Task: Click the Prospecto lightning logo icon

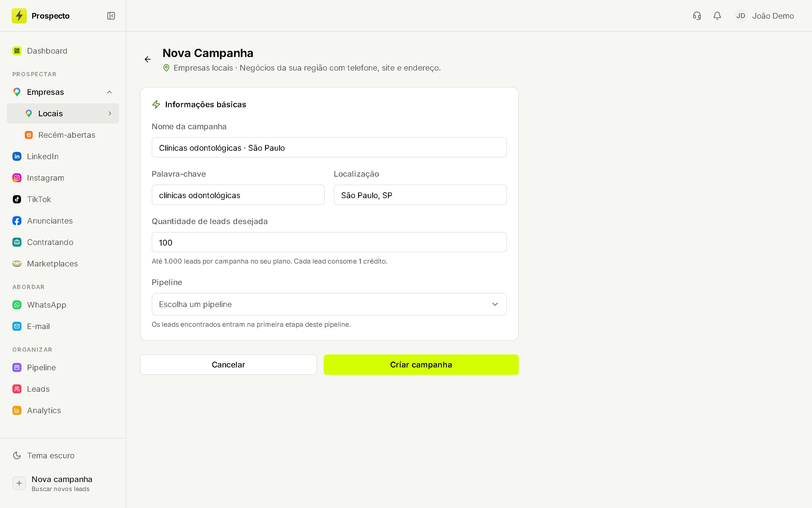Action: click(x=19, y=16)
